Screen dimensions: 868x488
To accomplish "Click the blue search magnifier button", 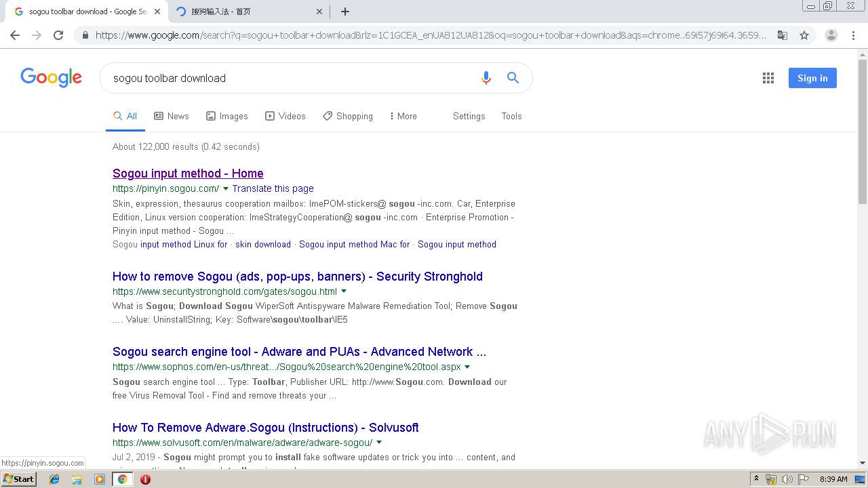I will click(x=513, y=78).
